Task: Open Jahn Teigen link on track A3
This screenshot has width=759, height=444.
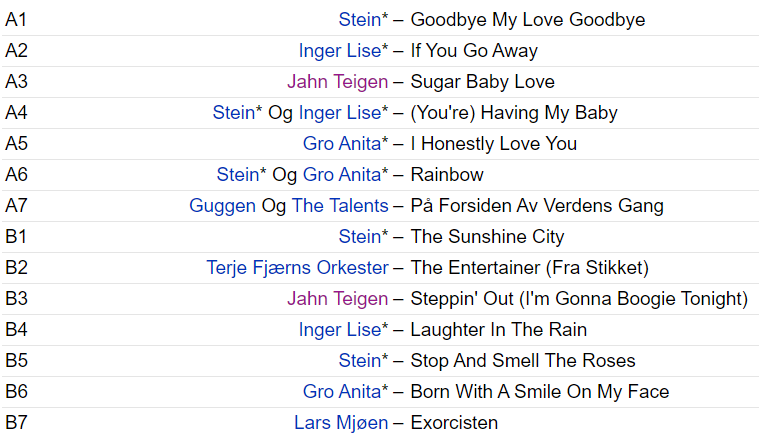Action: (337, 82)
